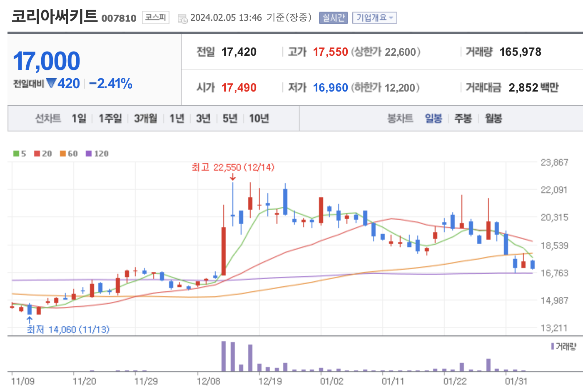
Task: Click the 고가 value 17,550
Action: coord(330,52)
